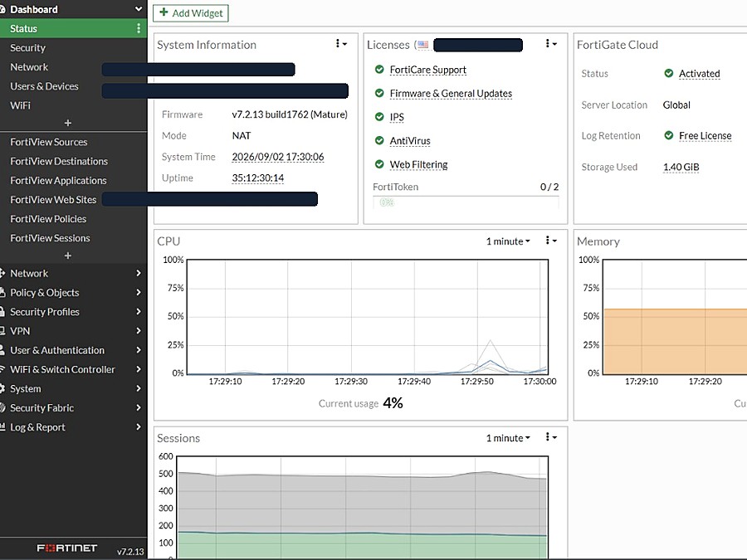Click Firmware & General Updates license link
Screen dimensions: 747x560
click(451, 93)
